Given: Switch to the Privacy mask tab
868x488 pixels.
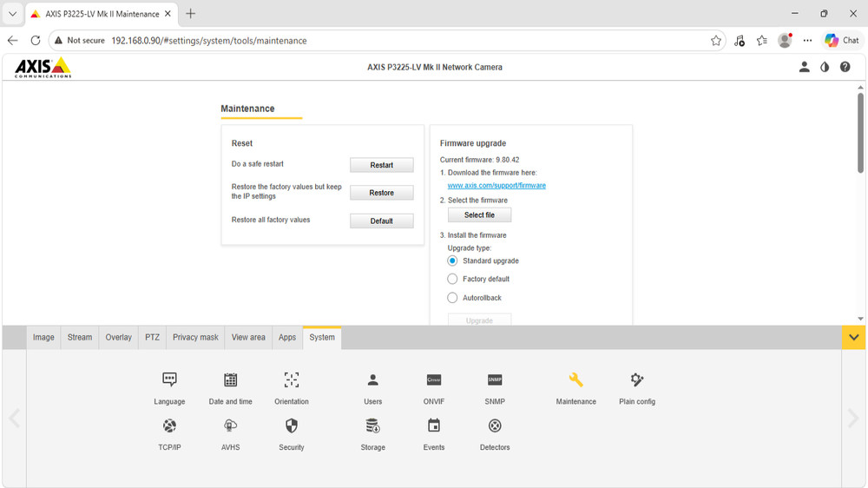Looking at the screenshot, I should (x=195, y=337).
